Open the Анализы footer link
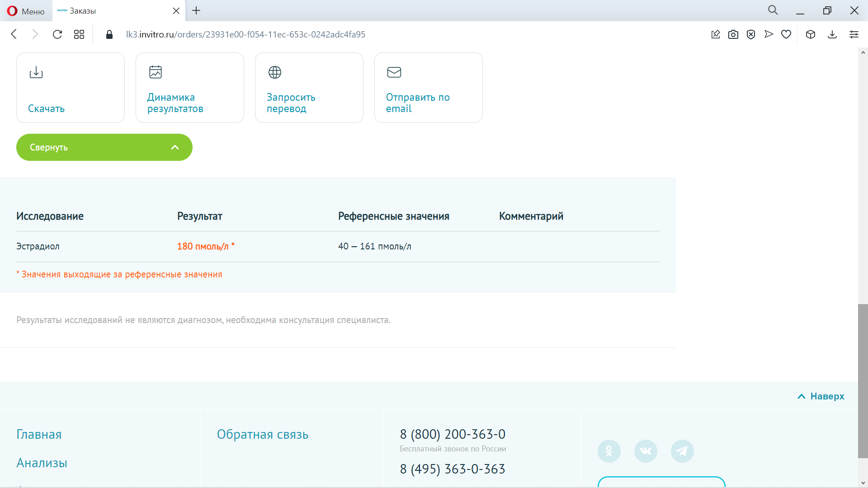The image size is (868, 488). [x=42, y=463]
